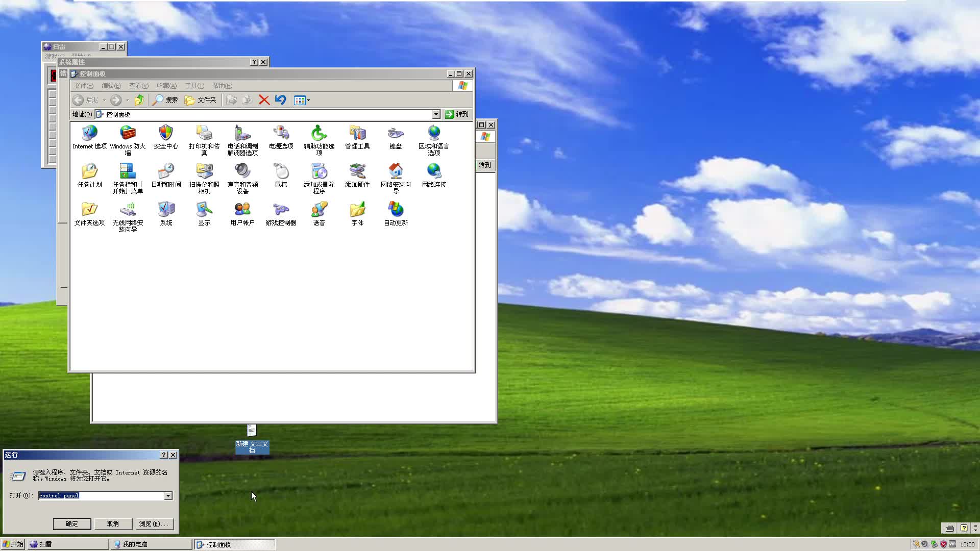This screenshot has height=551, width=980.
Task: Open 声音和音频设备 (Sounds and Audio Devices) icon
Action: (242, 172)
